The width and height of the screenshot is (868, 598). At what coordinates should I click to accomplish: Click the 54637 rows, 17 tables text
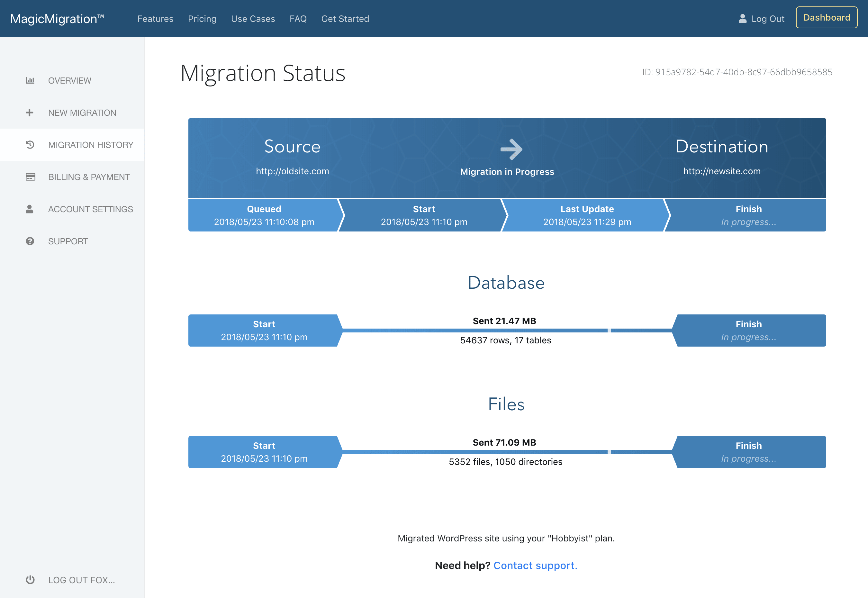tap(506, 340)
